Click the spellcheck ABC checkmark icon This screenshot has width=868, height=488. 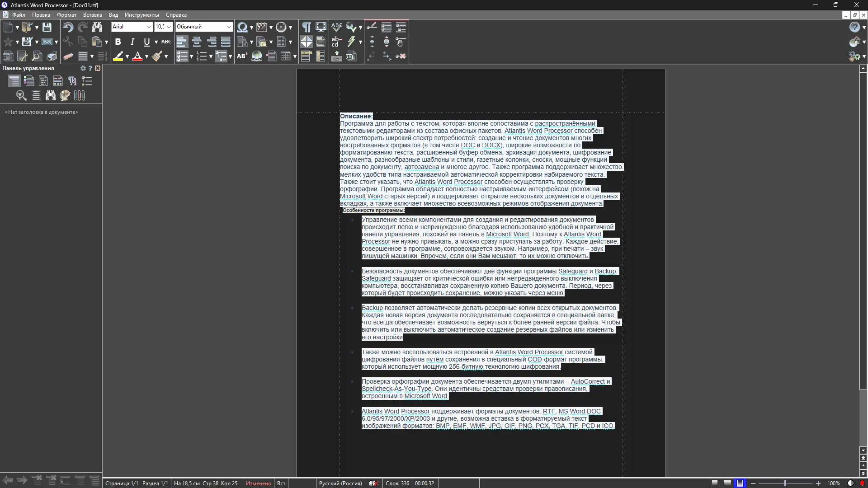coord(336,27)
